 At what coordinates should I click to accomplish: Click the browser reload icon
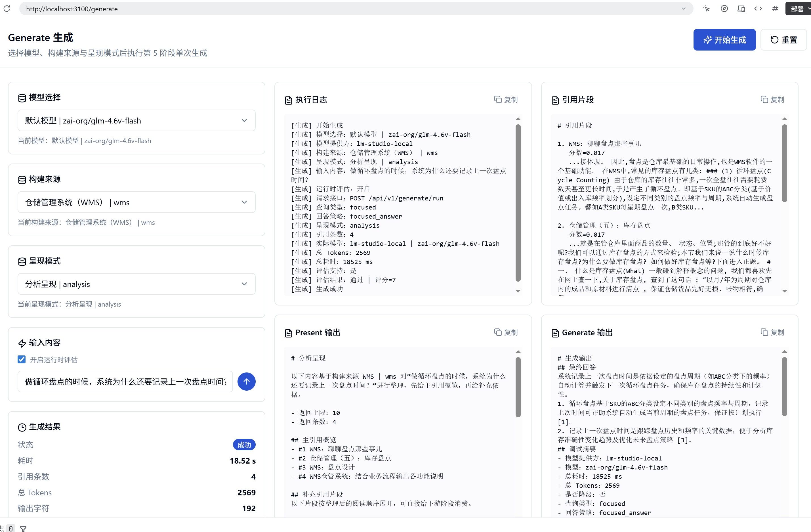7,9
